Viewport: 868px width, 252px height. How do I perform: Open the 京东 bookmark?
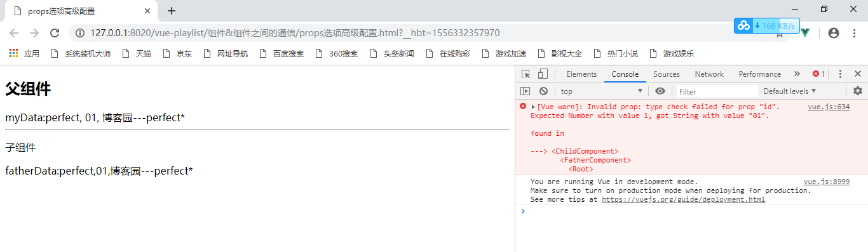tap(177, 54)
